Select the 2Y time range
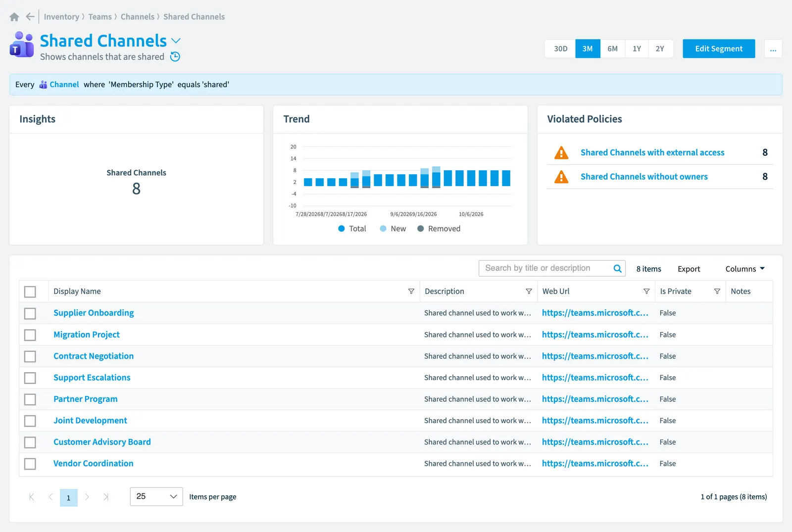Viewport: 792px width, 532px height. (x=660, y=48)
